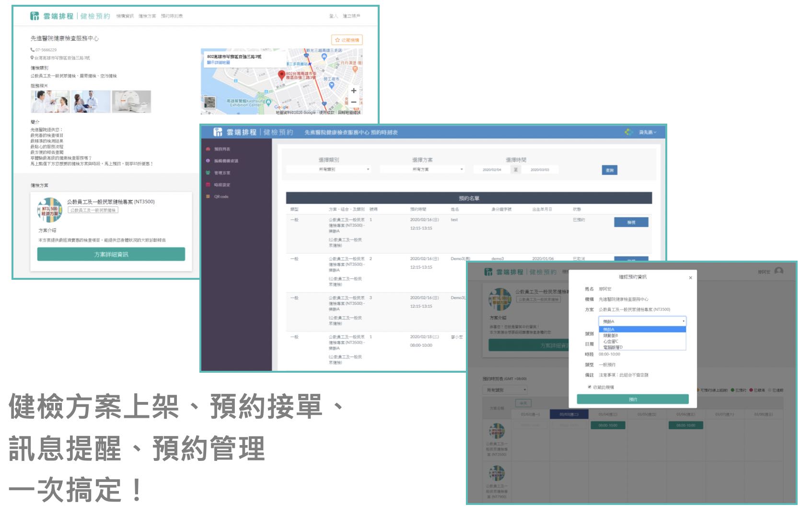Select the 03/04 date column header
Image resolution: width=812 pixels, height=527 pixels.
coord(608,414)
